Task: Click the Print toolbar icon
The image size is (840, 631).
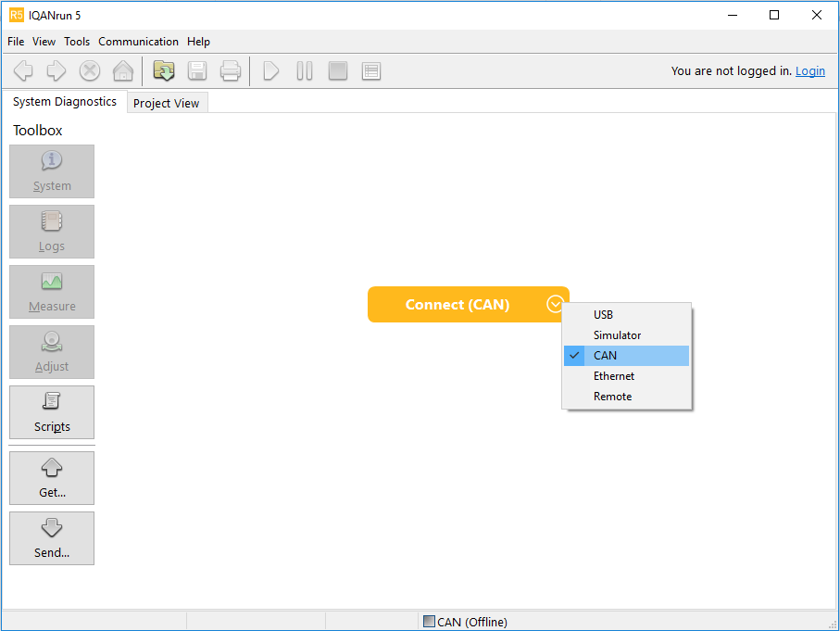Action: (x=231, y=70)
